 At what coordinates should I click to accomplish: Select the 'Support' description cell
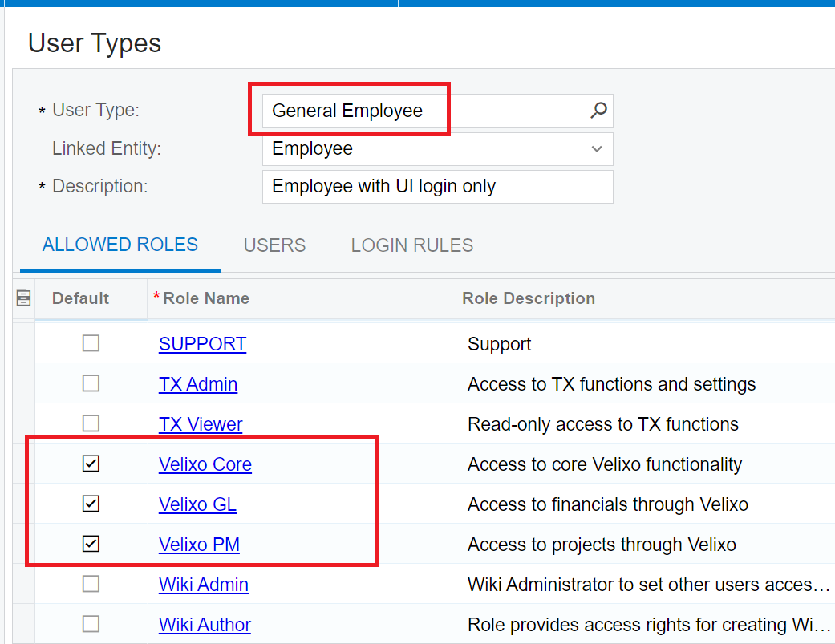[x=646, y=344]
